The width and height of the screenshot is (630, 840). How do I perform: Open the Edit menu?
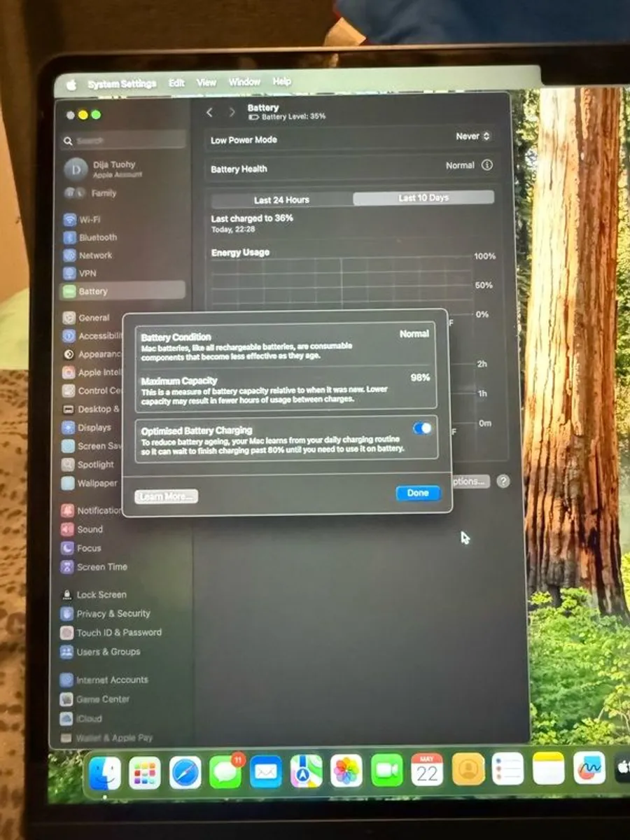click(x=176, y=83)
